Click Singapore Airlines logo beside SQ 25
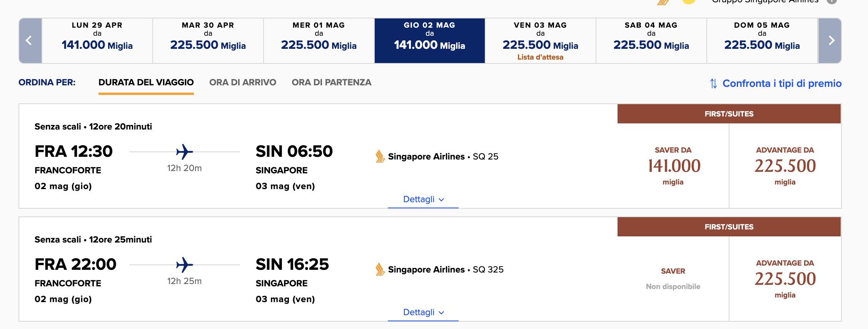Screen dimensions: 868x329 click(380, 156)
